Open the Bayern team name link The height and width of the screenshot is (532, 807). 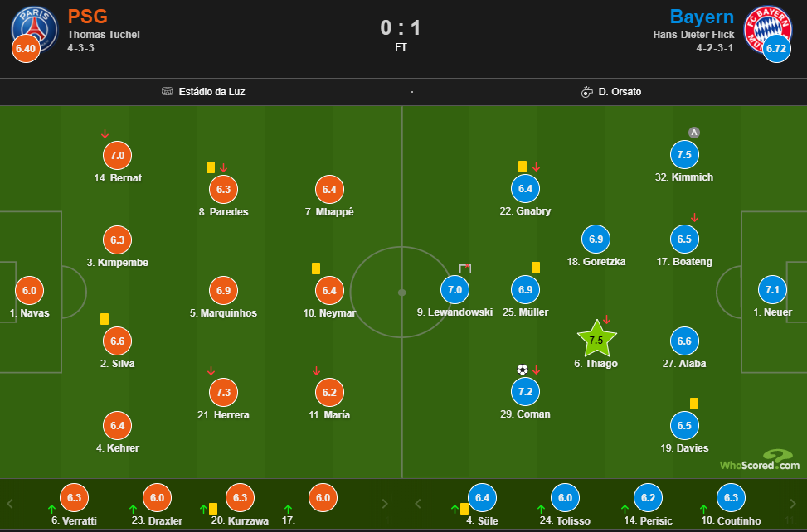702,17
